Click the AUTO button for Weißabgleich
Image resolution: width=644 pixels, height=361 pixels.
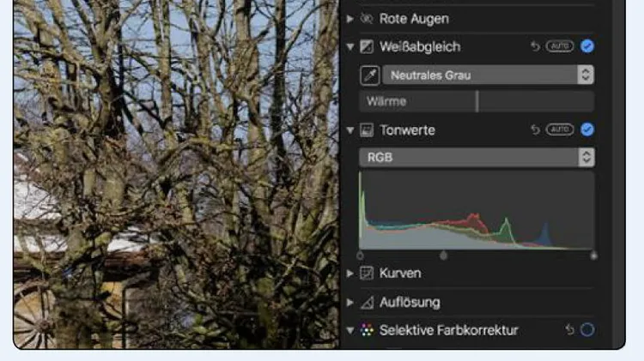click(x=560, y=46)
